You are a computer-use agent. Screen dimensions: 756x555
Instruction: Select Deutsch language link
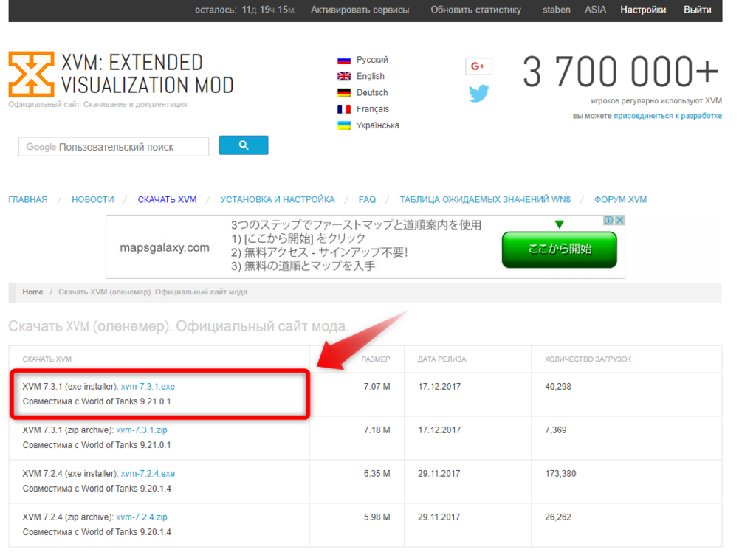(x=372, y=92)
